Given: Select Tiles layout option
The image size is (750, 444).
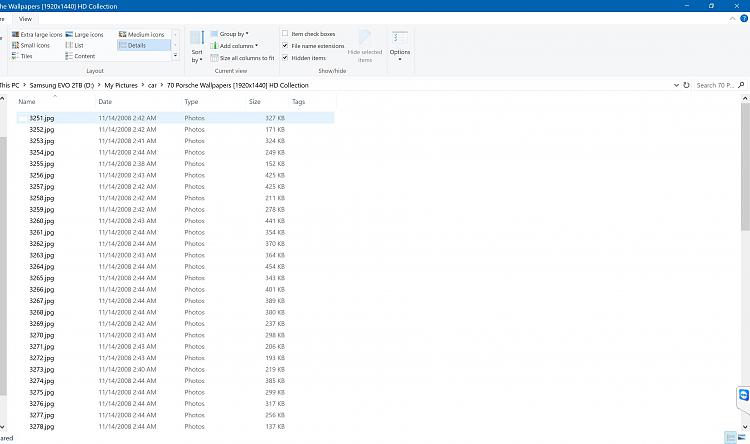Looking at the screenshot, I should tap(26, 56).
